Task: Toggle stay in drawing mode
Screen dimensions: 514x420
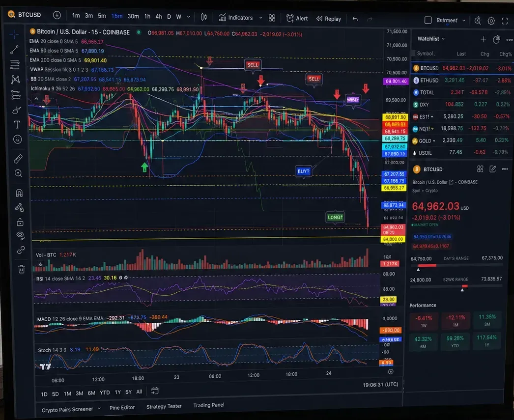Action: (x=19, y=207)
